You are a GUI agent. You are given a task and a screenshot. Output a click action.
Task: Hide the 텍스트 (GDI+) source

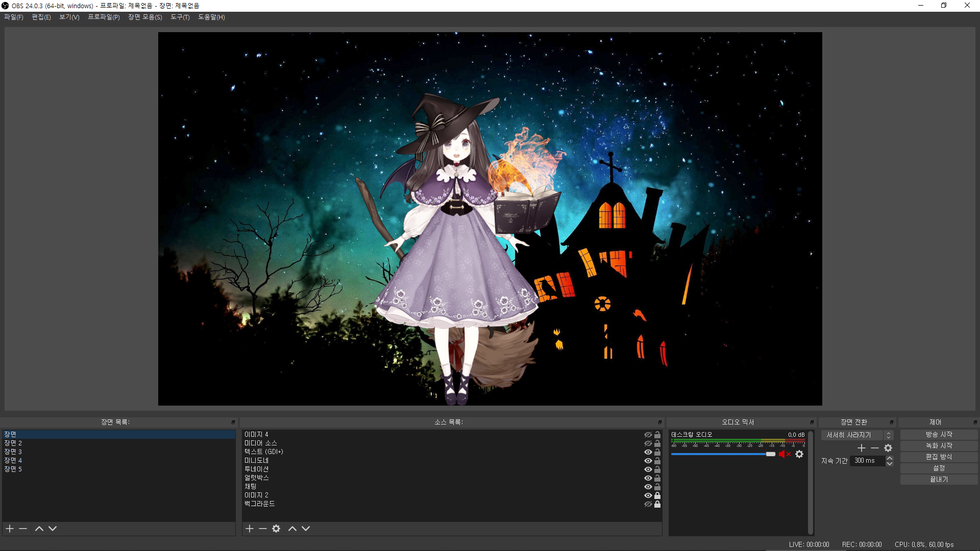click(x=648, y=452)
